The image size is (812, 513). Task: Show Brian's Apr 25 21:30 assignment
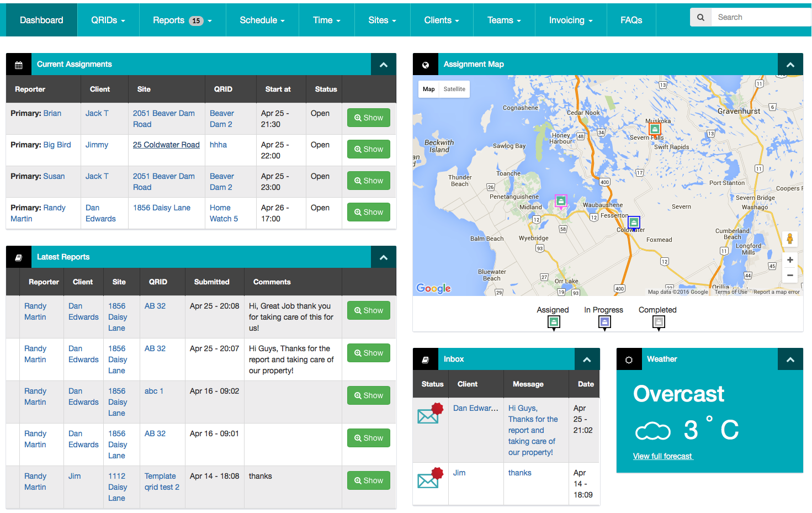point(368,118)
